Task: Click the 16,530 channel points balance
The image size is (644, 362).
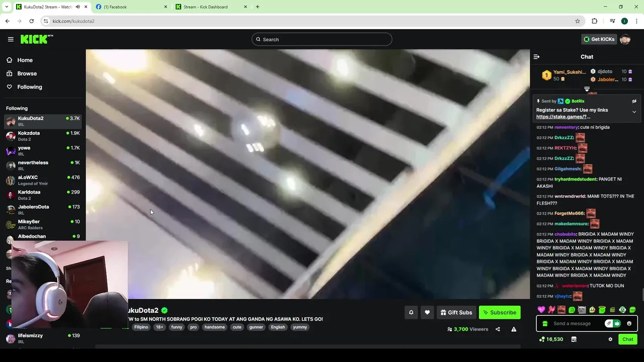Action: 550,339
